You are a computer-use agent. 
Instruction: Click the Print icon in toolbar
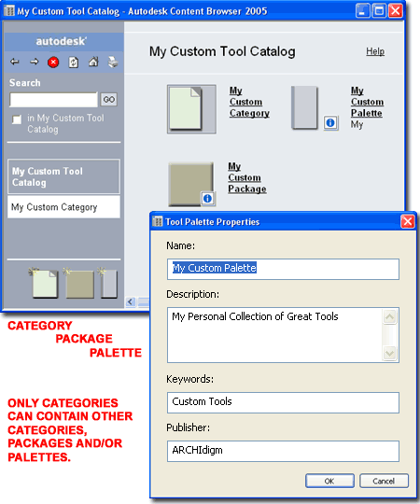pyautogui.click(x=113, y=62)
